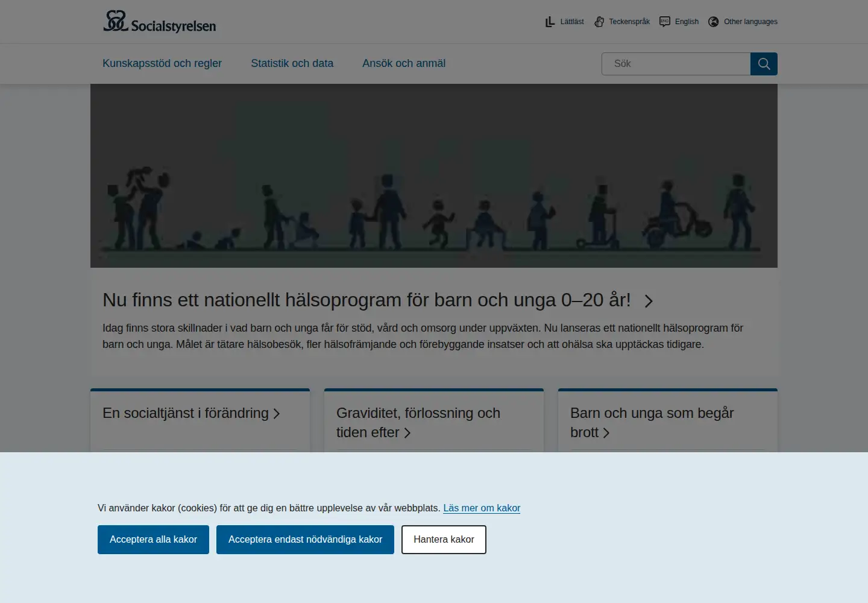
Task: Click the paragraph starting "Idag finns stora skillnader"
Action: 423,336
